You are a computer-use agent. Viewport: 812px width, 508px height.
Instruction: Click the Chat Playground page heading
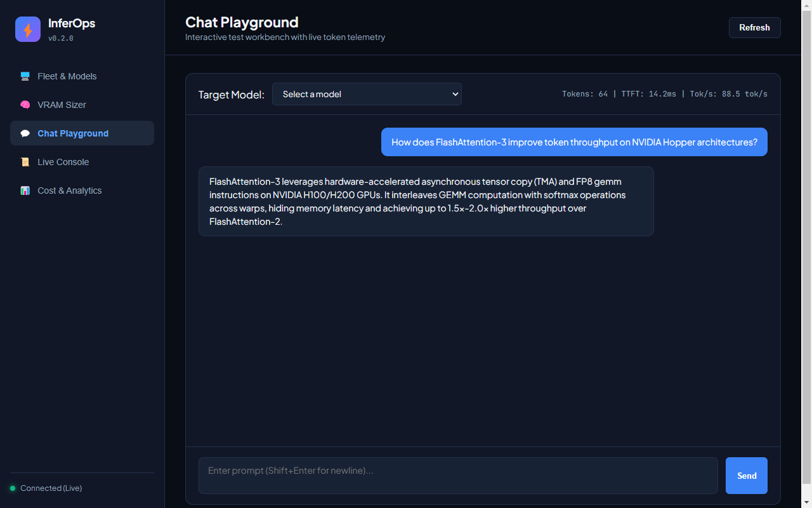pyautogui.click(x=242, y=22)
